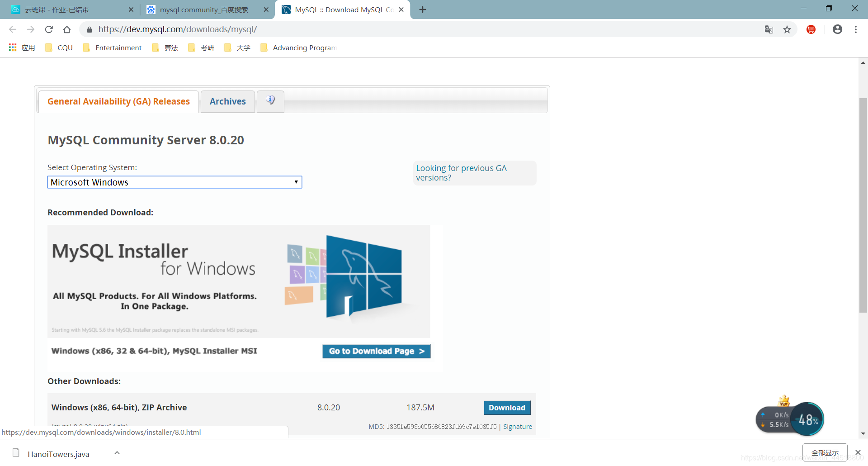This screenshot has width=868, height=466.
Task: Click 全部显示 show all downloads button
Action: tap(825, 452)
